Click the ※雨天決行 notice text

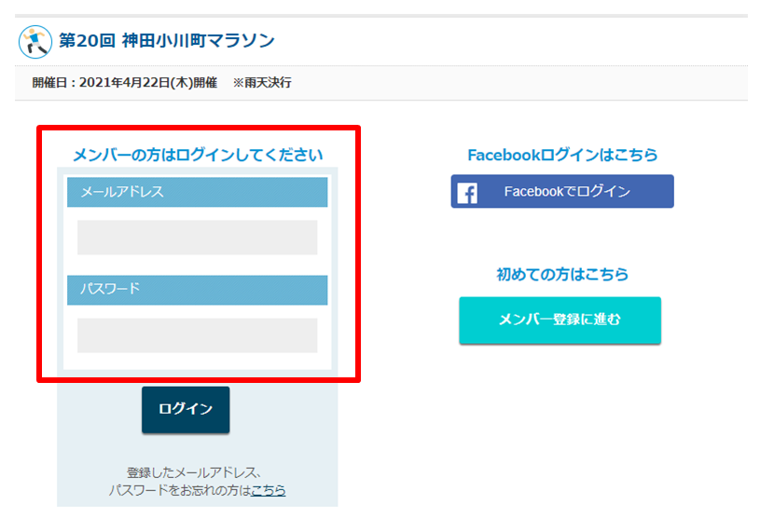point(262,83)
